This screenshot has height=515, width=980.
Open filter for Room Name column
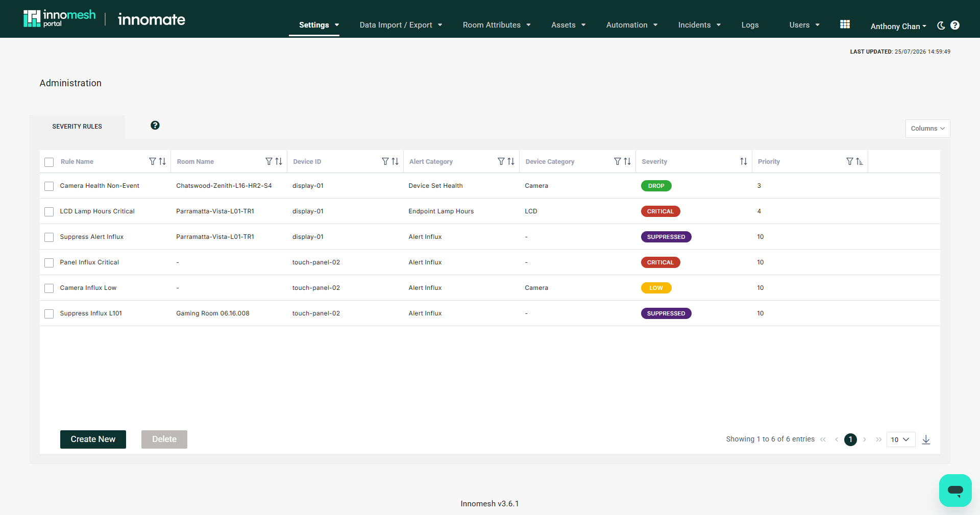[268, 161]
